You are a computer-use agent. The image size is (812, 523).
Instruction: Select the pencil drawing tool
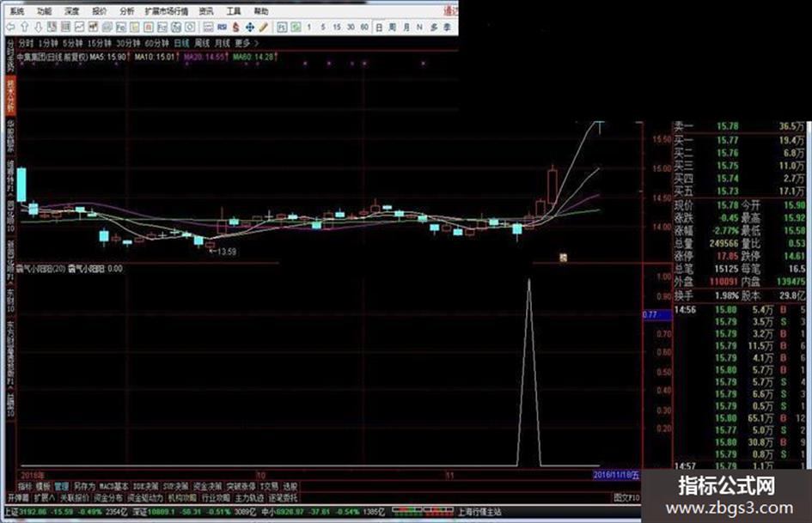click(x=264, y=27)
